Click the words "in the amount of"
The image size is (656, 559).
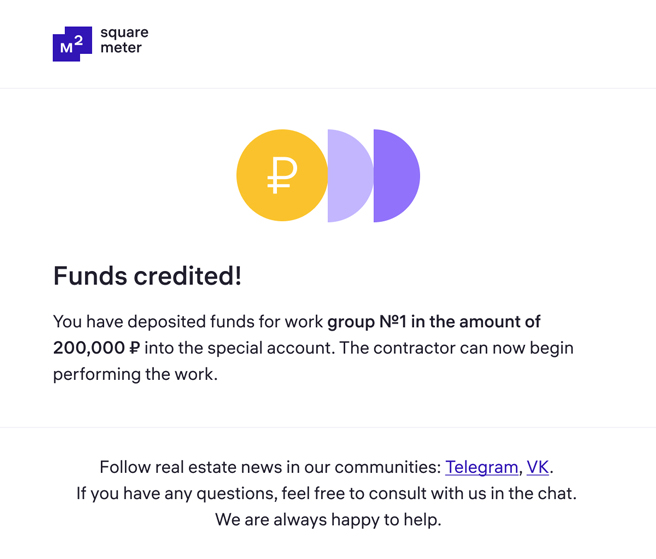coord(480,322)
